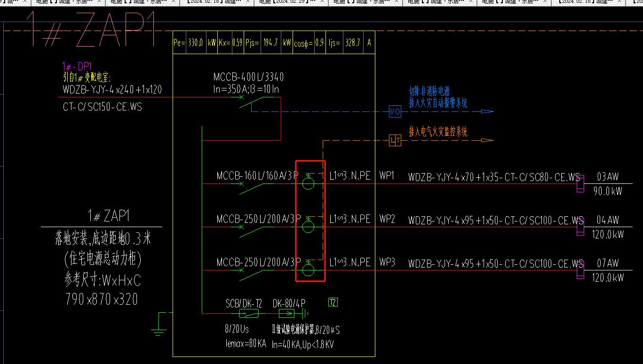This screenshot has width=643, height=364.
Task: Select the orange 接入电气火灾监控系统 note
Action: [x=438, y=131]
